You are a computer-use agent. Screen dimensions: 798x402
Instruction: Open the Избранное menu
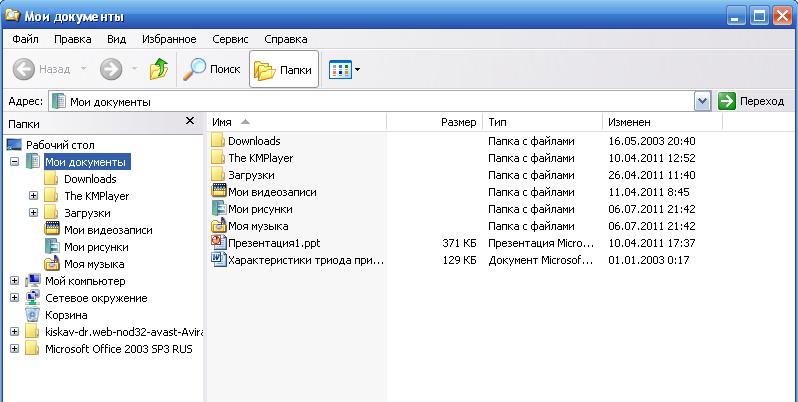tap(169, 39)
